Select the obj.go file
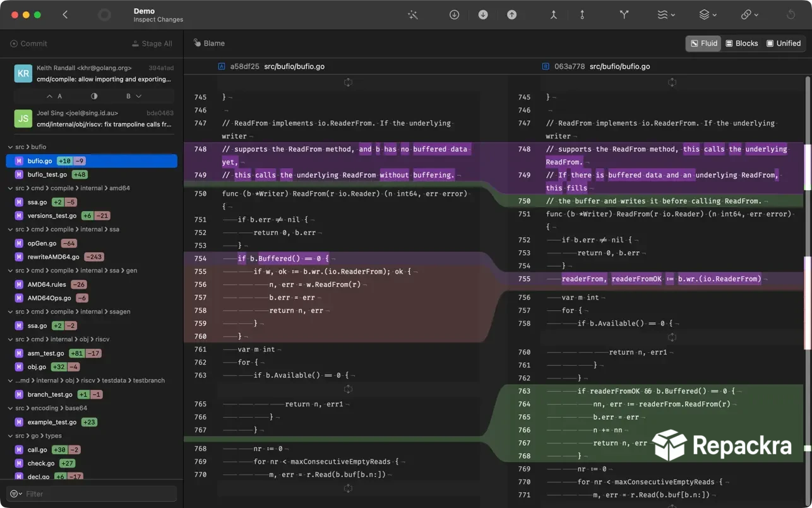Screen dimensions: 812x508 click(x=92, y=367)
